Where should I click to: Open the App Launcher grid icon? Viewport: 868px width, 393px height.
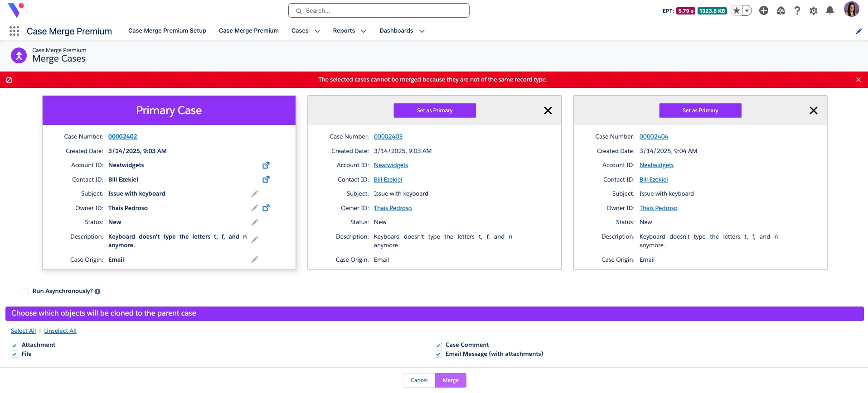[x=14, y=31]
